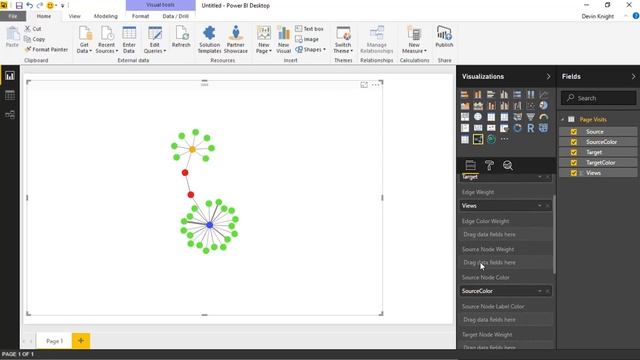The width and height of the screenshot is (640, 360).
Task: Remove Views from Edge Weight well
Action: click(x=548, y=206)
